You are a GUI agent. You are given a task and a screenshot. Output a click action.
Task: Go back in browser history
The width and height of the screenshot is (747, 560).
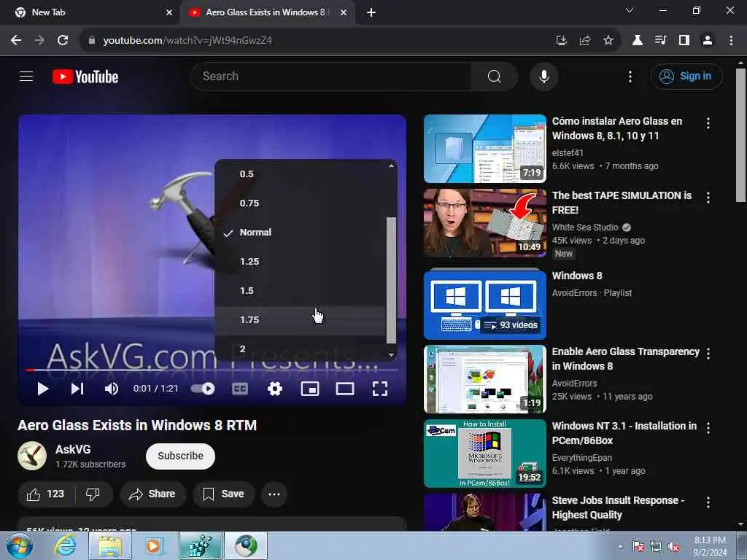click(16, 41)
